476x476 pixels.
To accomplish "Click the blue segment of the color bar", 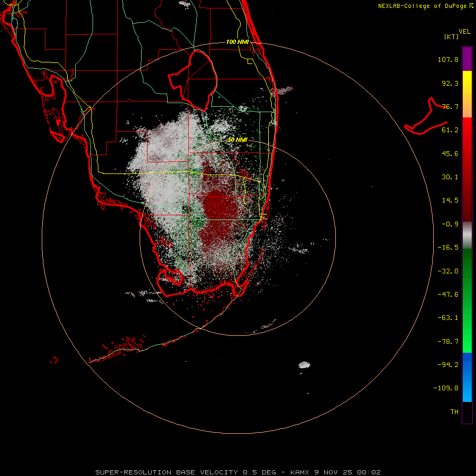I will 467,377.
